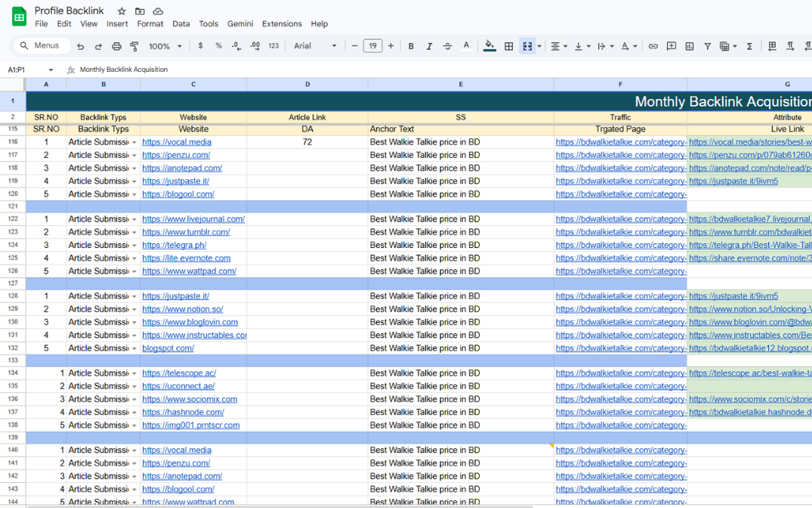Star the Profile Backlink document
This screenshot has height=508, width=812.
(x=122, y=11)
